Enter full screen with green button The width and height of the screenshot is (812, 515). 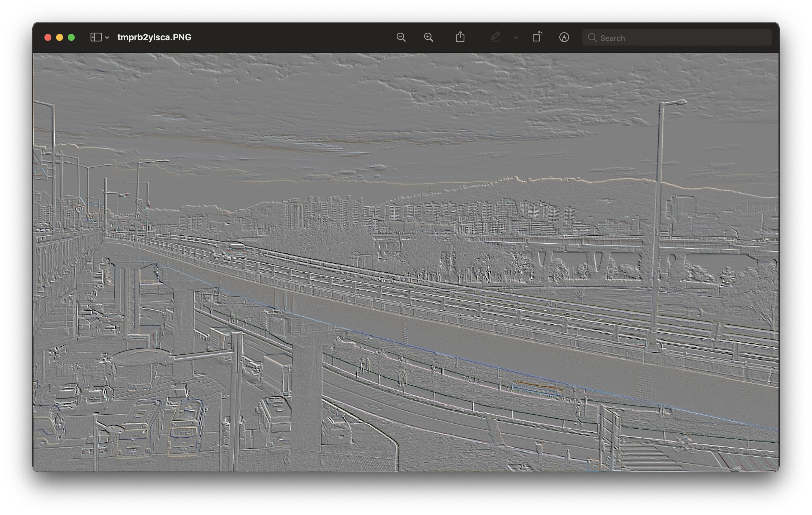71,37
